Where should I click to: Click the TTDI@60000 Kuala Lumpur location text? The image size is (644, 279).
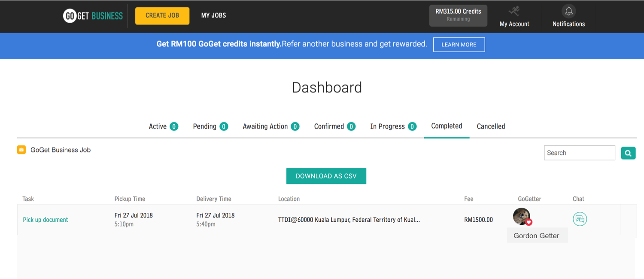[x=349, y=220]
